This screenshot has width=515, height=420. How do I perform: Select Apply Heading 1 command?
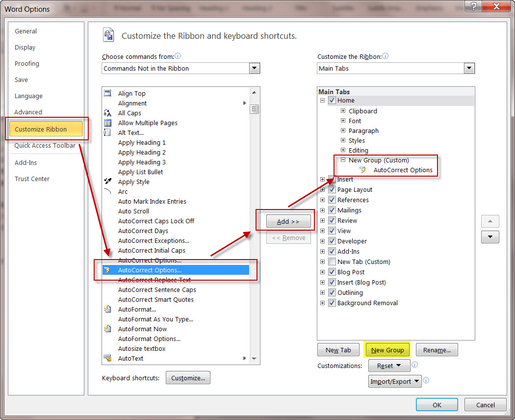[142, 143]
